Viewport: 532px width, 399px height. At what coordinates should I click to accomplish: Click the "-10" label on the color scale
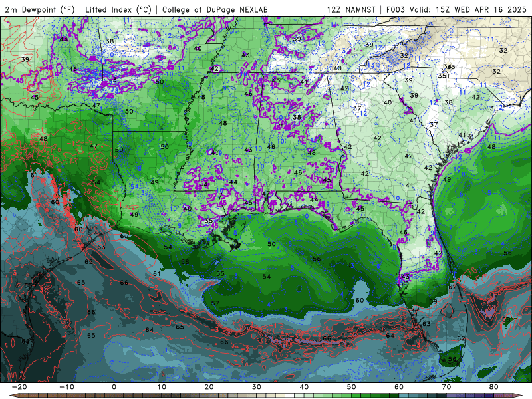click(66, 387)
